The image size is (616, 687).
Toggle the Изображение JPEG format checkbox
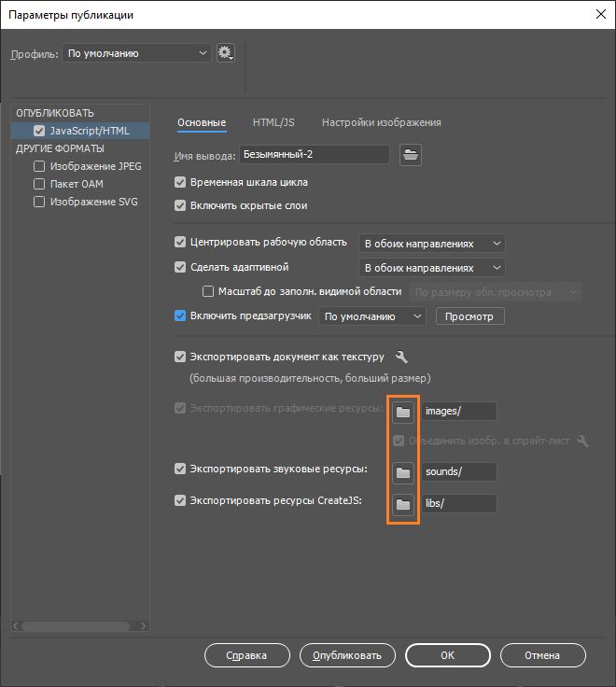click(x=39, y=166)
